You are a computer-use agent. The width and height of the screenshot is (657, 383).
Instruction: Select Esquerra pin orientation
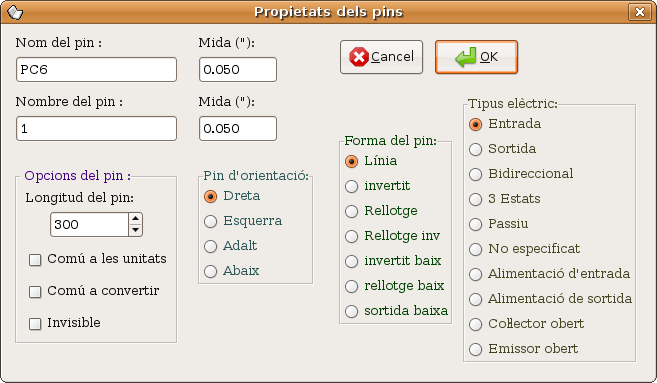point(210,221)
